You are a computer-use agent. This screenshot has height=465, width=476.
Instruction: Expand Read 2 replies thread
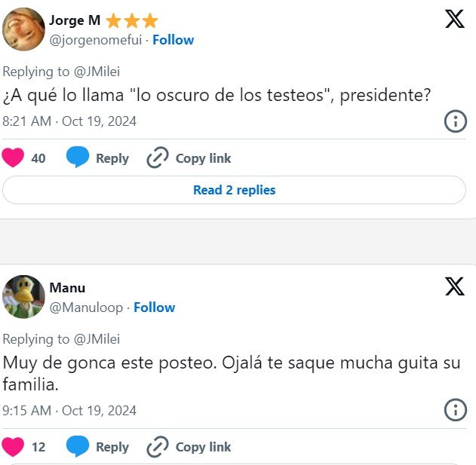(234, 190)
